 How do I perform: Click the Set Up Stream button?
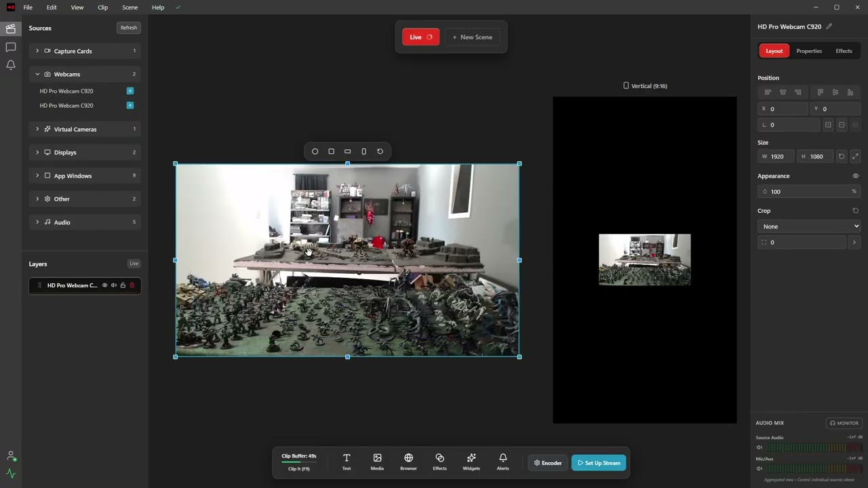(x=599, y=463)
